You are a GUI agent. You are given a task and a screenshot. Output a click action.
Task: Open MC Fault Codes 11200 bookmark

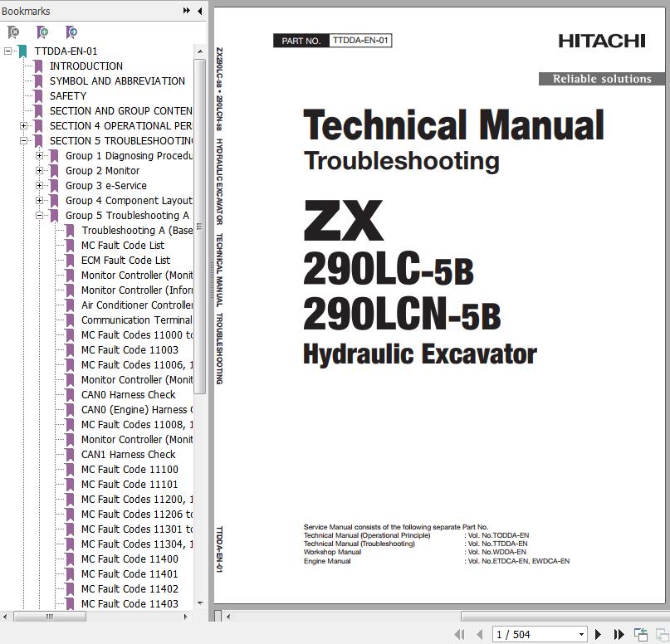click(137, 500)
